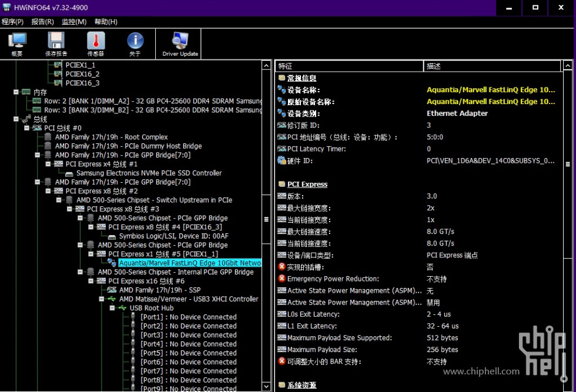Collapse the PCI Express x4 总线 #1 node
The image size is (576, 392).
coord(48,164)
